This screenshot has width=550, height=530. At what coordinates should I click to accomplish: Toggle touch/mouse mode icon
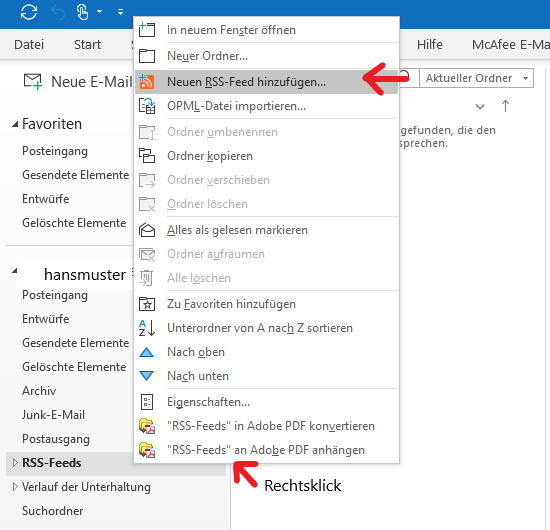click(x=82, y=12)
